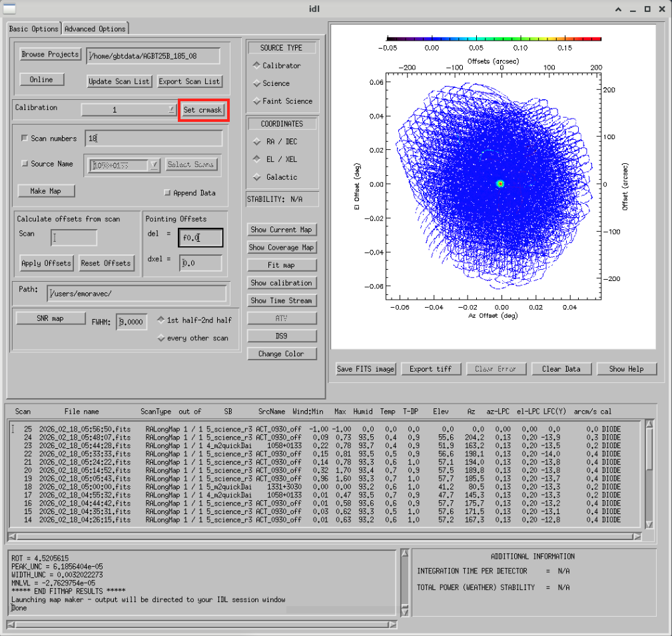The height and width of the screenshot is (636, 672).
Task: Click the title bar roll-up arrow icon
Action: 619,9
